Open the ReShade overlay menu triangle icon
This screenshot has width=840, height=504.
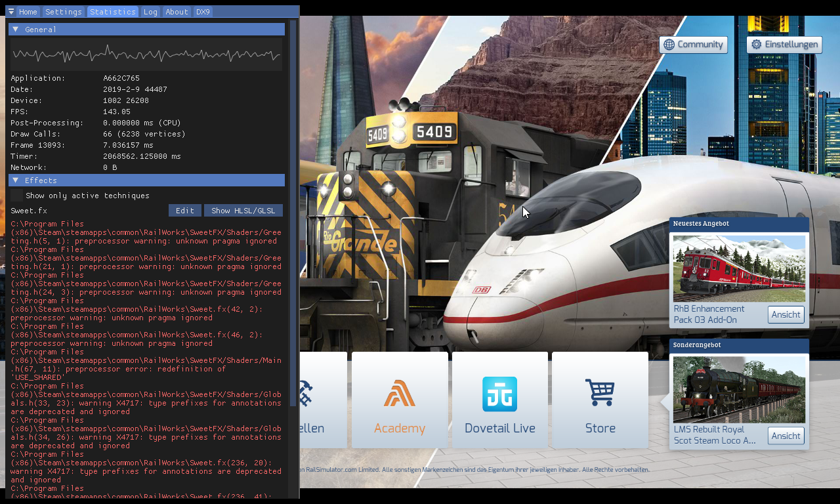(11, 12)
